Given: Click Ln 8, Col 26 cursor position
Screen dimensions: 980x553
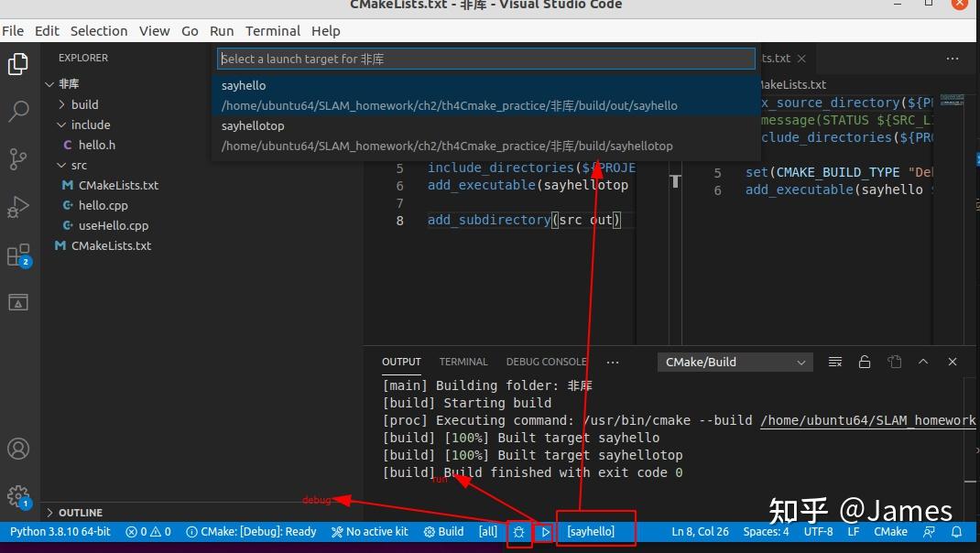Looking at the screenshot, I should tap(700, 532).
